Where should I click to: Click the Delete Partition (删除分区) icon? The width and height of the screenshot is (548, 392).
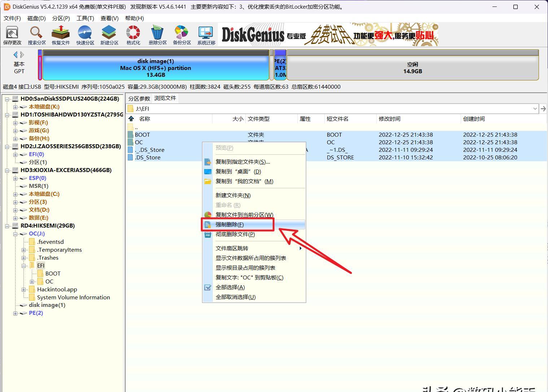(x=158, y=35)
